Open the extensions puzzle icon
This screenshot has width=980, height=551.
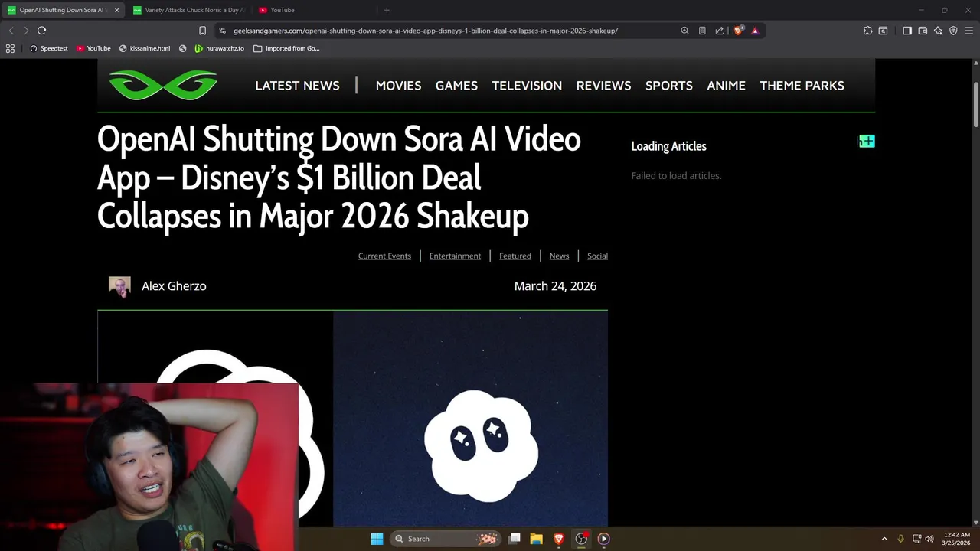(x=867, y=31)
